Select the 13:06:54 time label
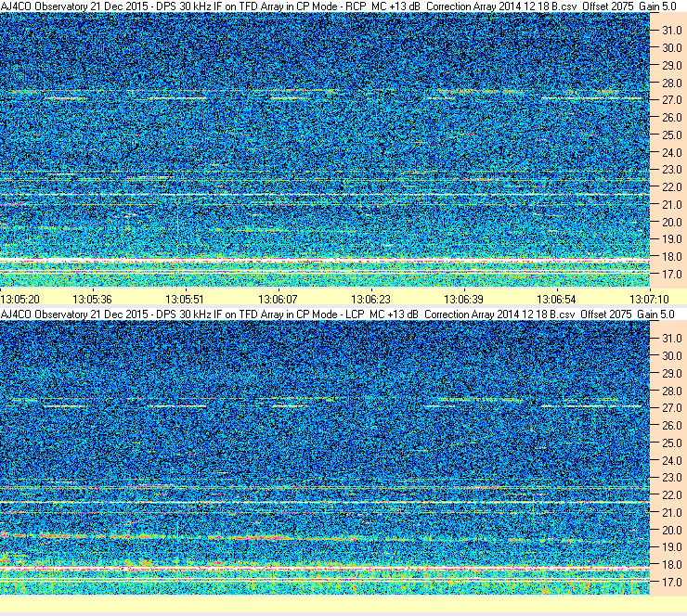The height and width of the screenshot is (616, 687). [x=556, y=300]
